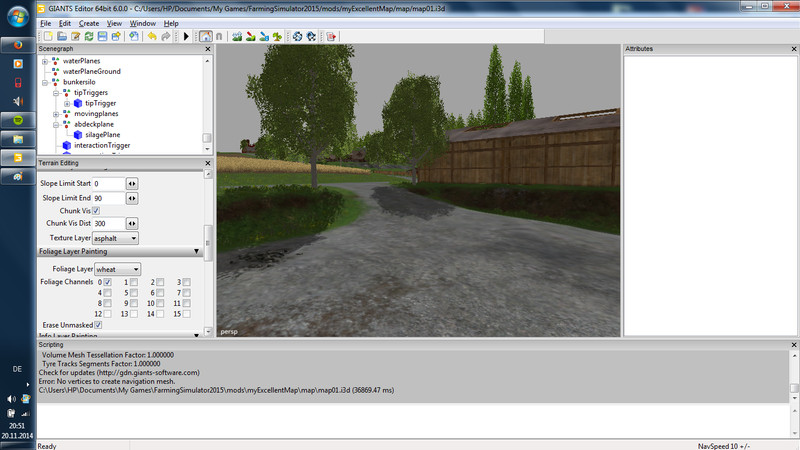
Task: Click the export/save-as icon with star
Action: [116, 36]
